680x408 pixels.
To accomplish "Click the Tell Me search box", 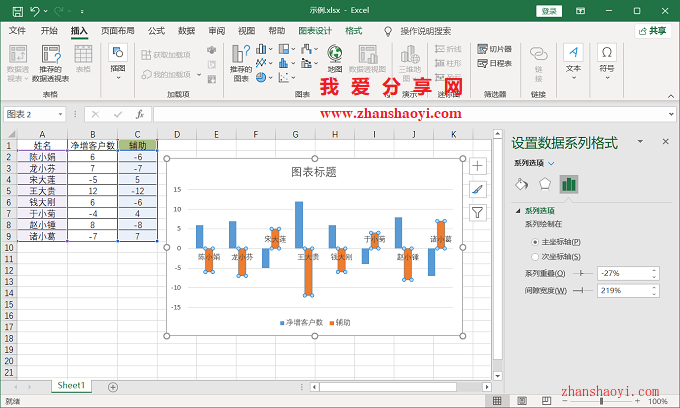I will 425,31.
